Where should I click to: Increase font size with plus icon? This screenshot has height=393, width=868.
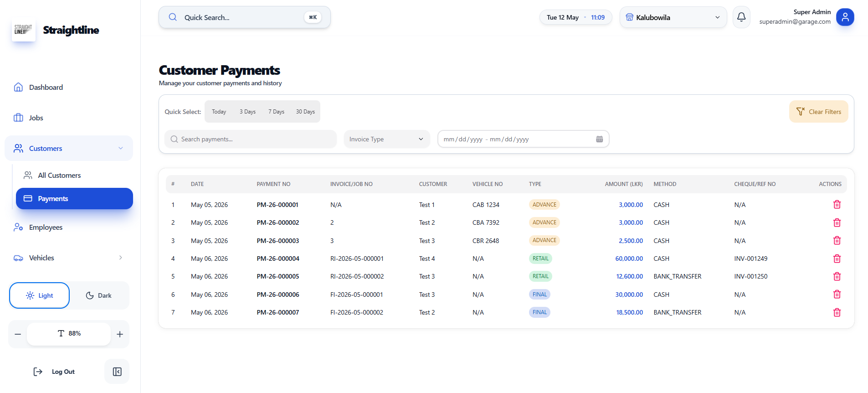(120, 334)
